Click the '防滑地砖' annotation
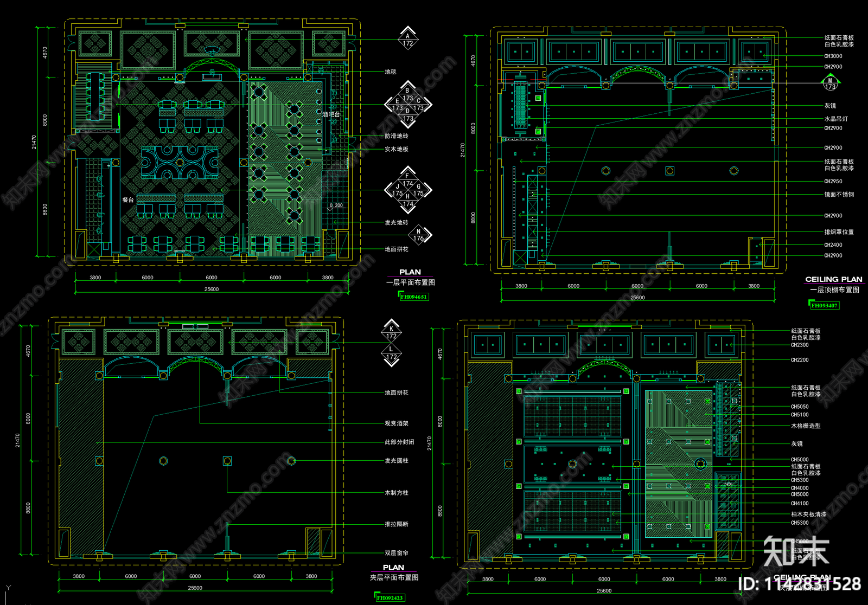868x605 pixels. [x=397, y=136]
